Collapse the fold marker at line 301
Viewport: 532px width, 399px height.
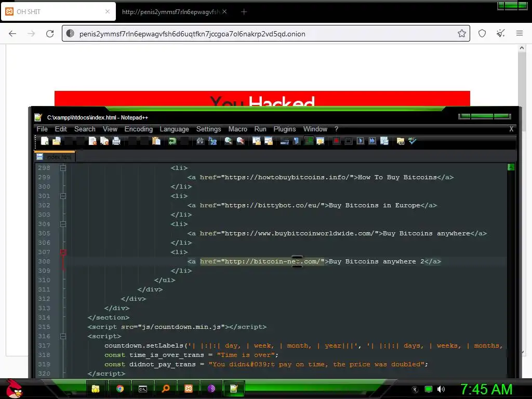(x=63, y=196)
